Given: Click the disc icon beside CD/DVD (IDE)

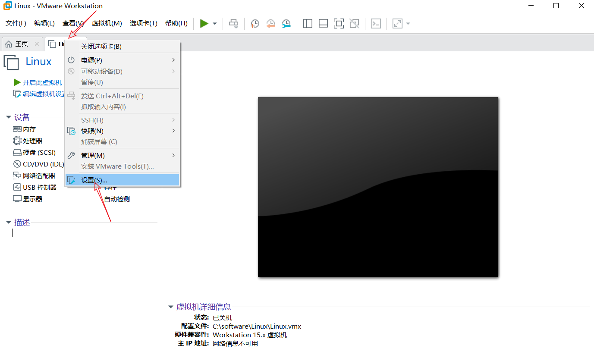Looking at the screenshot, I should click(x=17, y=164).
